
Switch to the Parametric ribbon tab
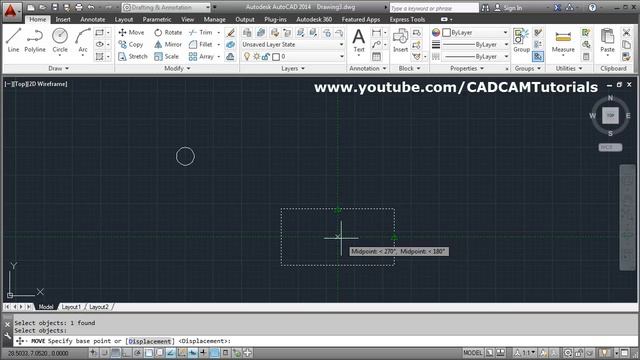click(x=157, y=19)
